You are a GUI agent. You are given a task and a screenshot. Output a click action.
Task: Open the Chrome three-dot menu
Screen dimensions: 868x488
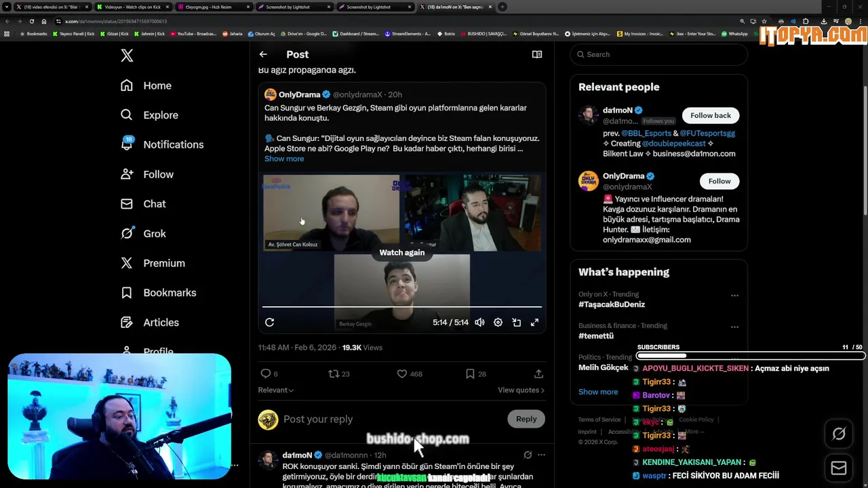(861, 21)
